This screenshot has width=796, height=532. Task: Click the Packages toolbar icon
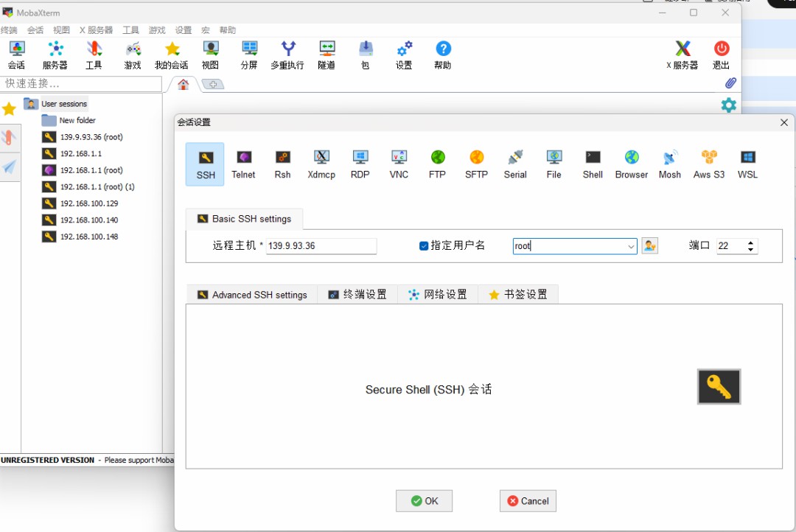365,53
